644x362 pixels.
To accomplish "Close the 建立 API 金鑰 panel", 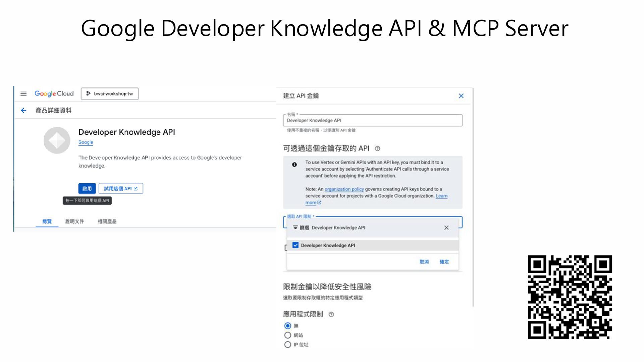I will (x=461, y=96).
